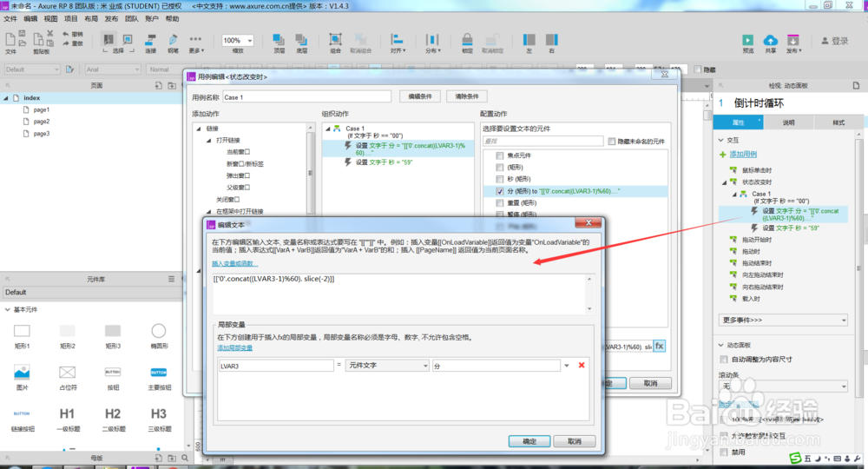Click the Case 1 用例名称 field
The image size is (868, 469).
(306, 97)
